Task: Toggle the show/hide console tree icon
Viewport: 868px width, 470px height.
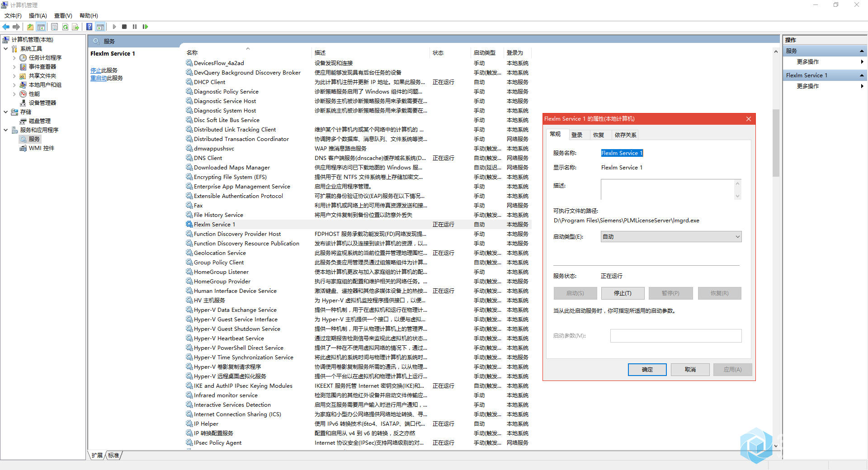Action: (41, 27)
